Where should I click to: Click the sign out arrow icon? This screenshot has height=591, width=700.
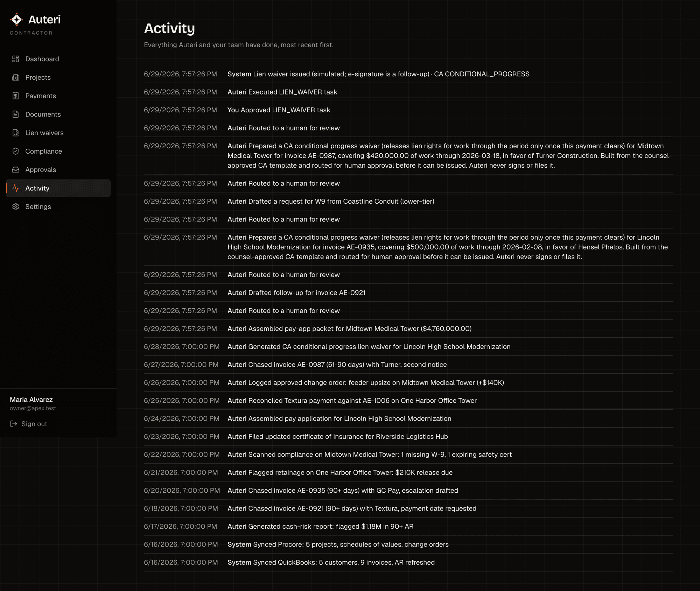(x=14, y=424)
